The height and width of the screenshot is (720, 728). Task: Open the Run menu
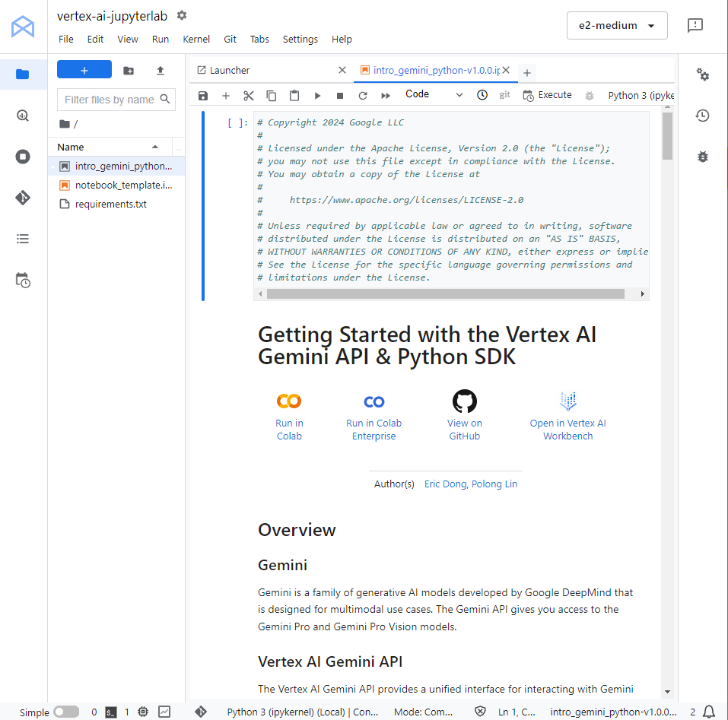(161, 40)
